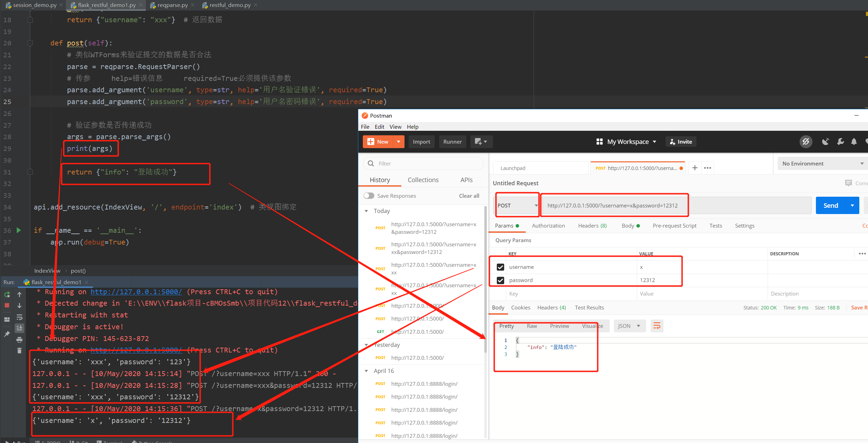Add a new request tab with plus
This screenshot has height=443, width=868.
695,168
